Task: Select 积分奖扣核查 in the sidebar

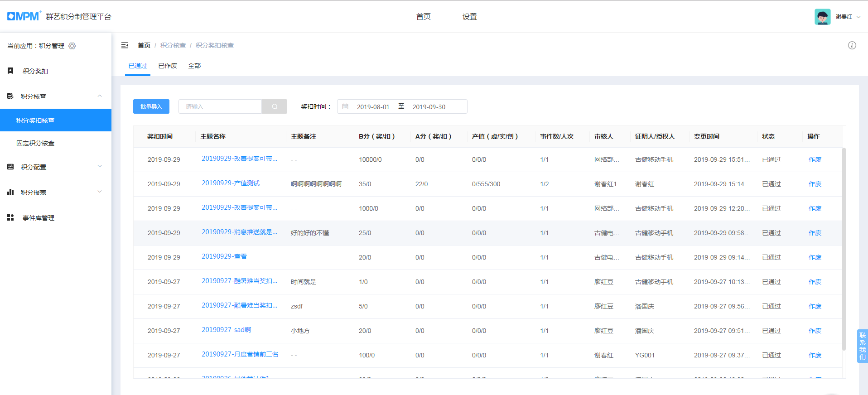Action: point(56,120)
